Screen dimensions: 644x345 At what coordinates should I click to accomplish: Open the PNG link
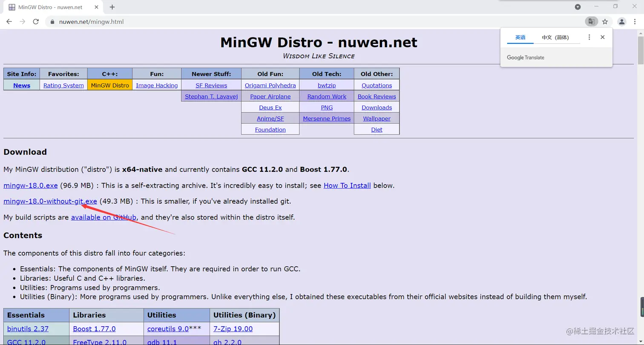[x=327, y=107]
